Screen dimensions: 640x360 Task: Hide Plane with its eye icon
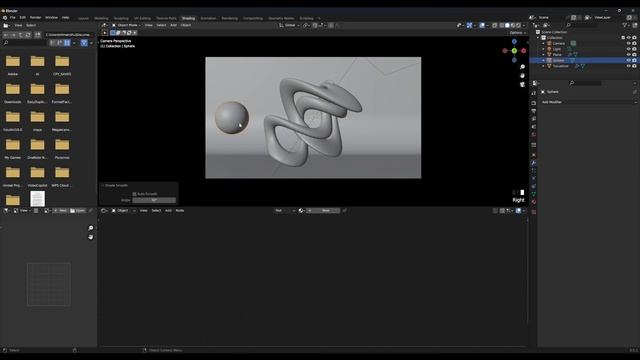point(629,55)
